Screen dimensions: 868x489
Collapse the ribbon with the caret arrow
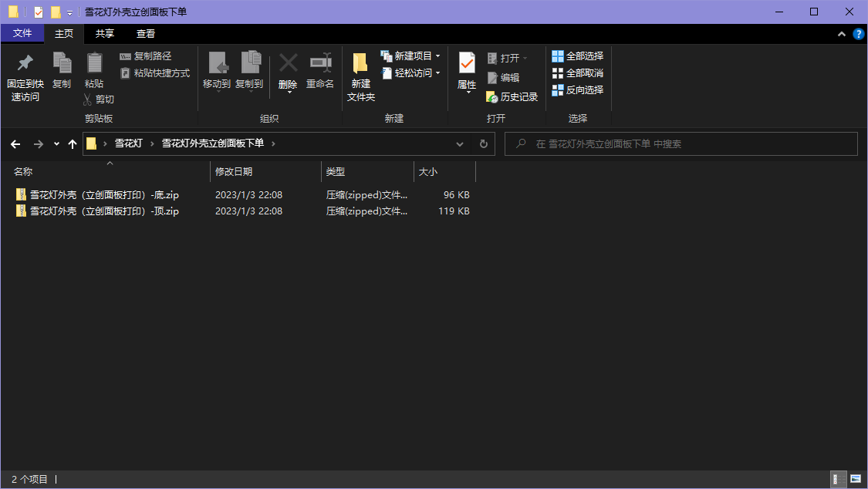[x=842, y=34]
